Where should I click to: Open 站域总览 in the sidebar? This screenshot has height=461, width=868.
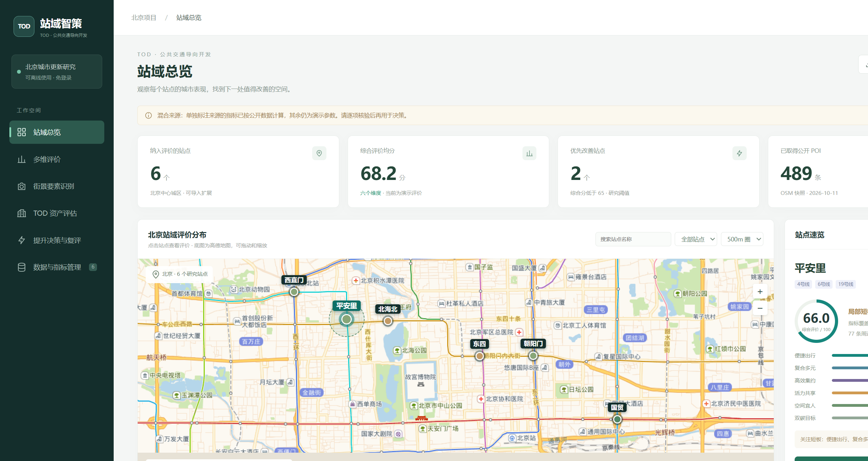[x=57, y=132]
